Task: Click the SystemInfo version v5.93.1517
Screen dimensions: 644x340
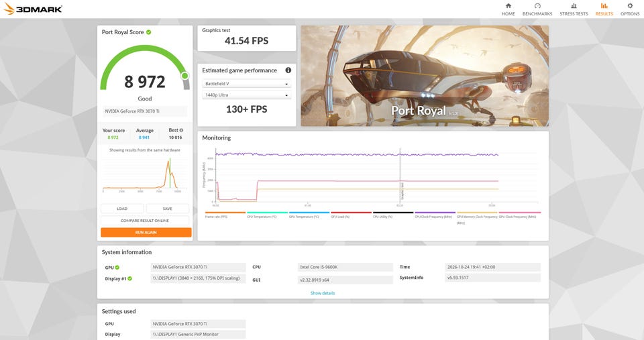Action: click(x=493, y=278)
